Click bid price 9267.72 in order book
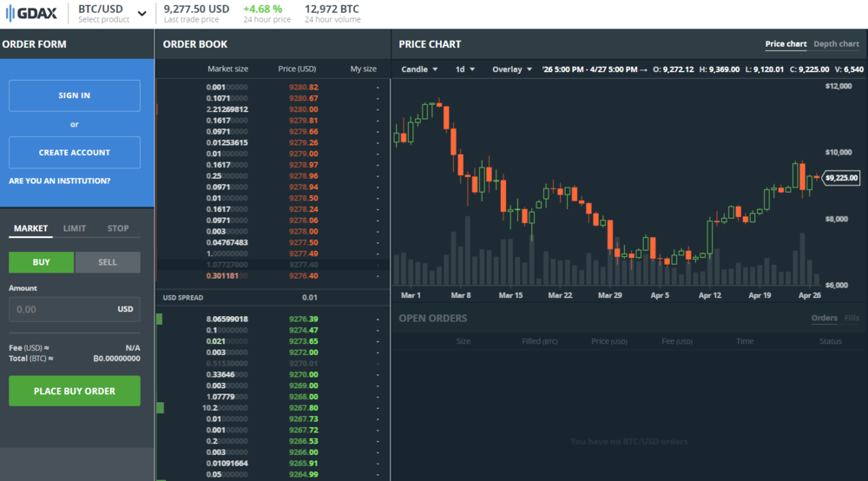 303,430
